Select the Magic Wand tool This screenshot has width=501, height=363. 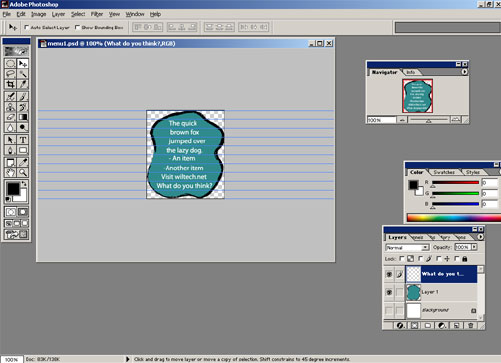click(x=23, y=74)
